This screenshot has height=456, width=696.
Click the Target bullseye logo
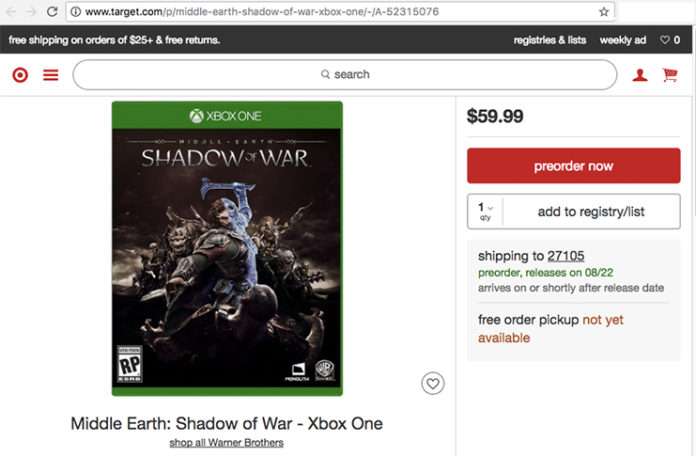(20, 75)
